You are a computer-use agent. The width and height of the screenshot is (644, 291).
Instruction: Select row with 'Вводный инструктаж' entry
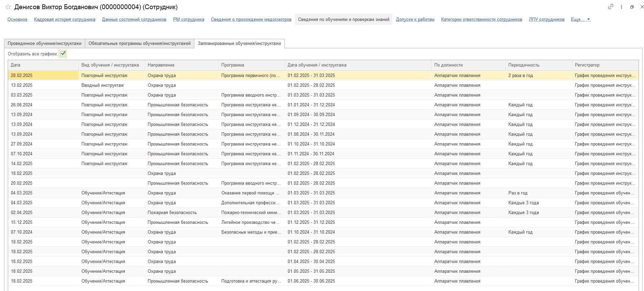(102, 85)
